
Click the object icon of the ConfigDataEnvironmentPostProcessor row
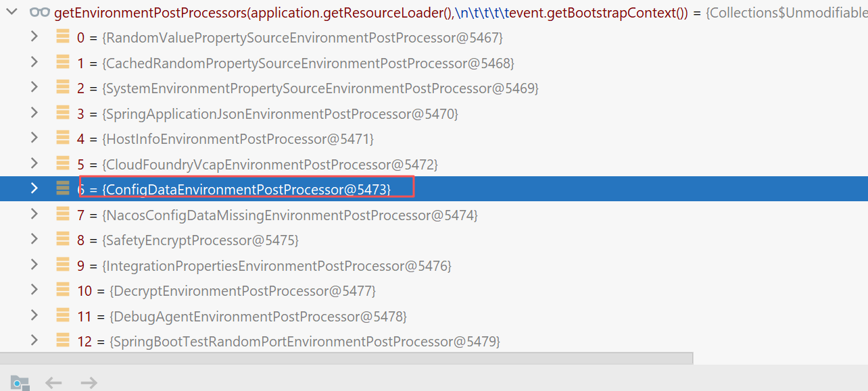(x=63, y=189)
